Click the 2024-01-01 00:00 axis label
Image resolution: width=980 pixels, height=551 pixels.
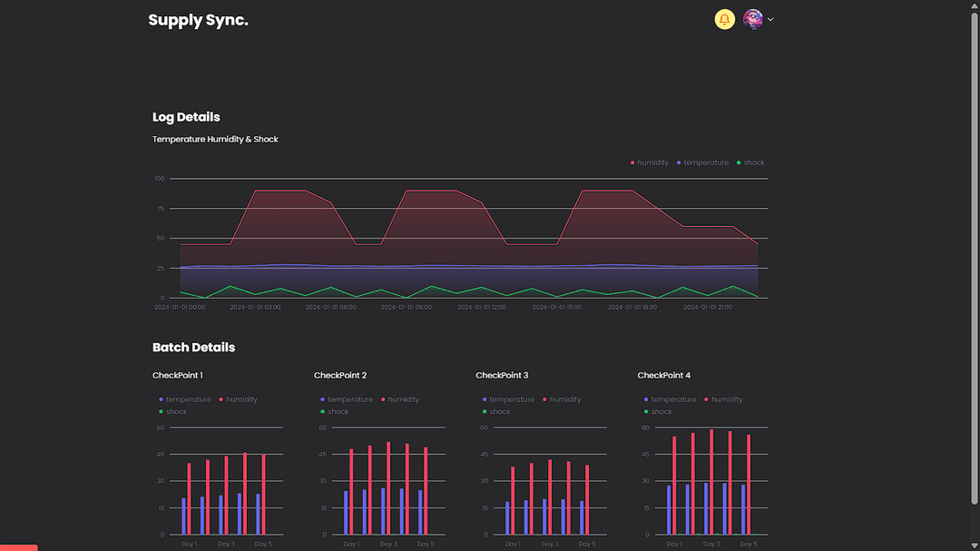pos(180,307)
